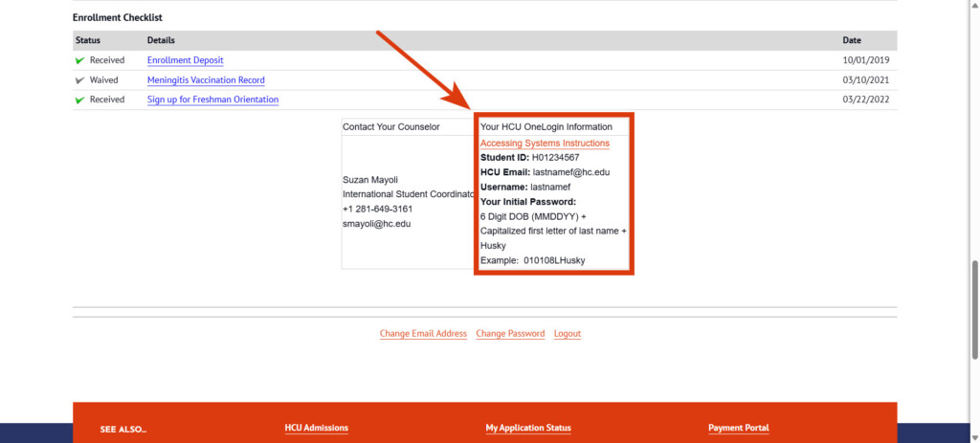Click counselor name Suzan Mayoli
Viewport: 980px width, 443px height.
click(x=370, y=180)
